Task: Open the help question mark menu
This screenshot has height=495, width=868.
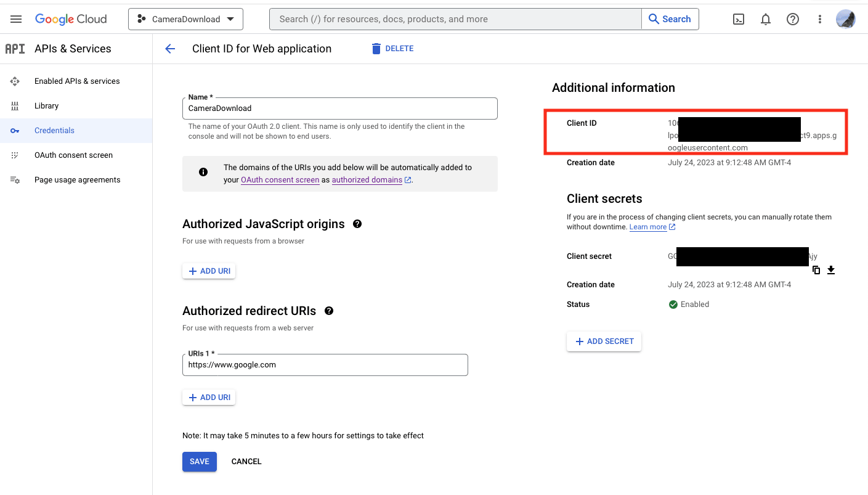Action: click(793, 19)
